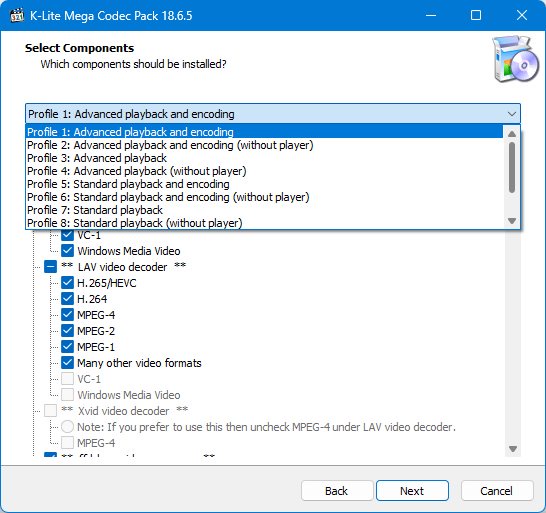
Task: Pick Profile 7: Standard playback
Action: (264, 210)
